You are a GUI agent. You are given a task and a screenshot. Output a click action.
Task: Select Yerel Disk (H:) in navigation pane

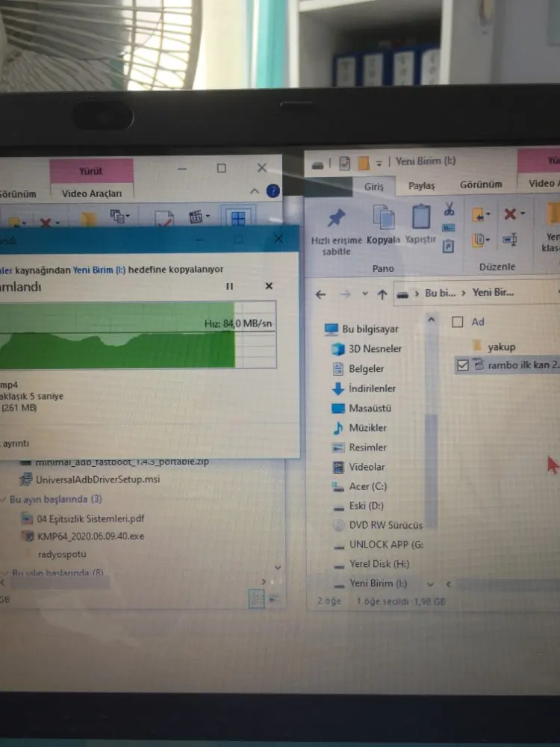pos(371,564)
